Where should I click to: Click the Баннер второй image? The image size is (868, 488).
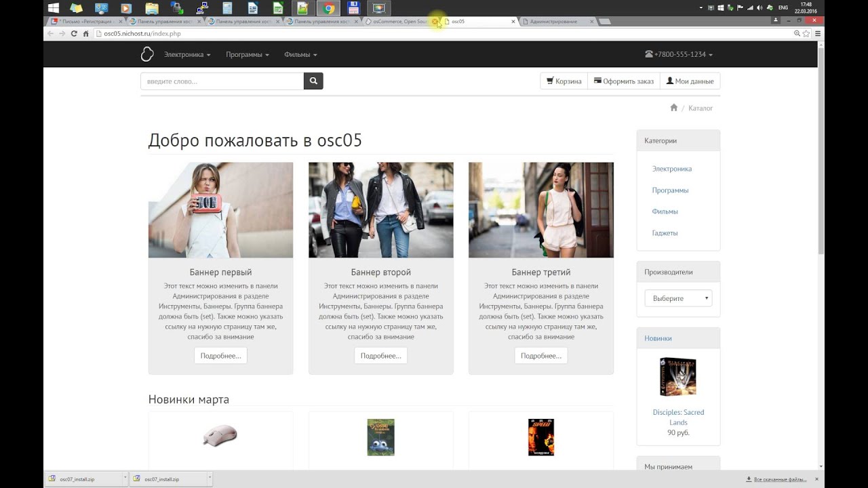381,210
